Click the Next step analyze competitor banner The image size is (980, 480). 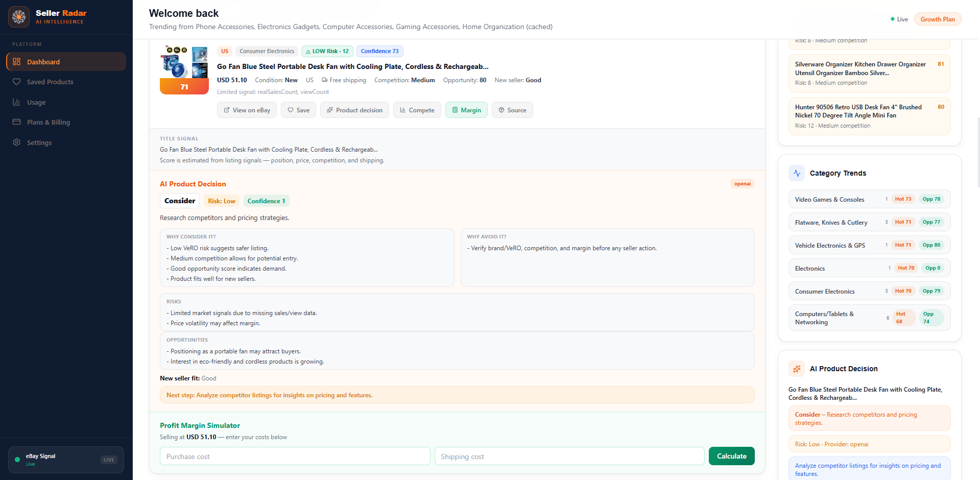(x=457, y=395)
